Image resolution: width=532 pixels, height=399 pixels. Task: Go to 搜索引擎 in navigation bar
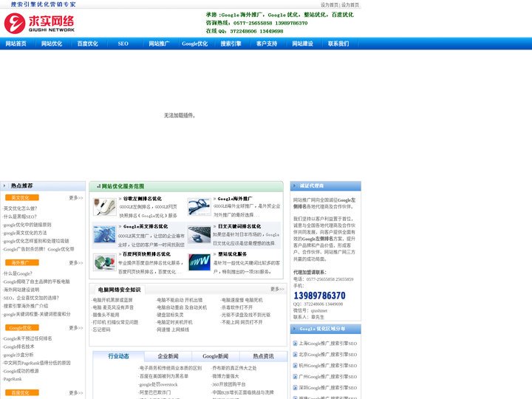pyautogui.click(x=231, y=44)
